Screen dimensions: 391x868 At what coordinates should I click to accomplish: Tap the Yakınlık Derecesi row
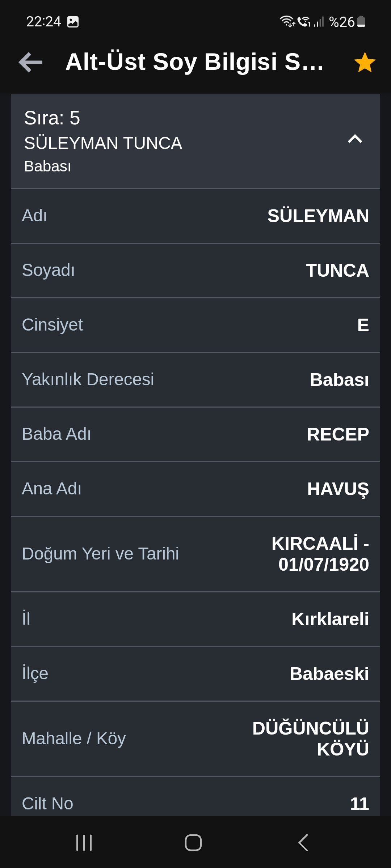pos(195,380)
